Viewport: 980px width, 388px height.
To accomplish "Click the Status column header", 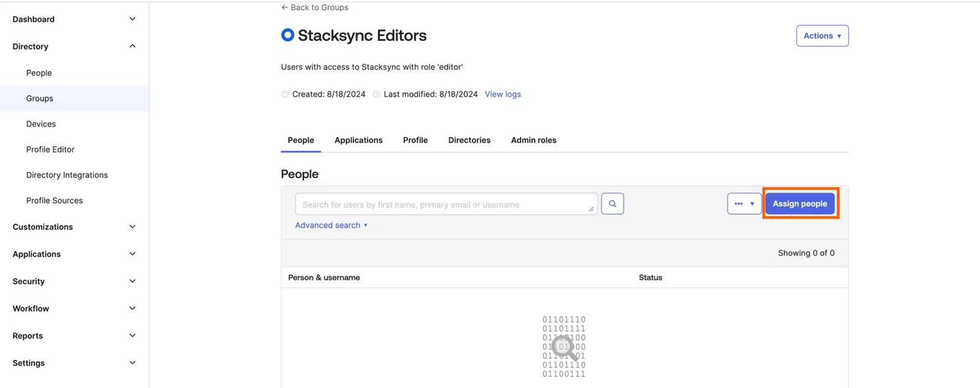I will click(x=650, y=278).
